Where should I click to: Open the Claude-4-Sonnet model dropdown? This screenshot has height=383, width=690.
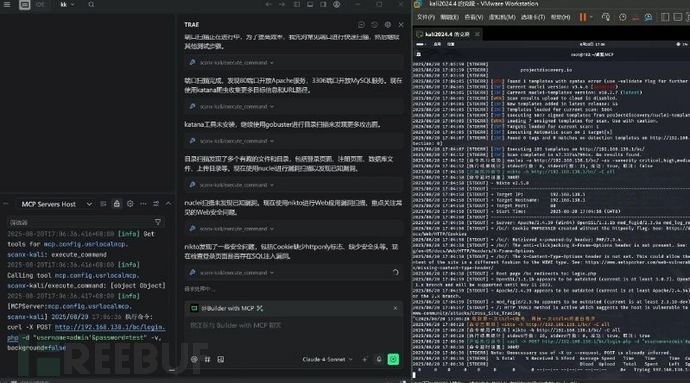coord(327,359)
